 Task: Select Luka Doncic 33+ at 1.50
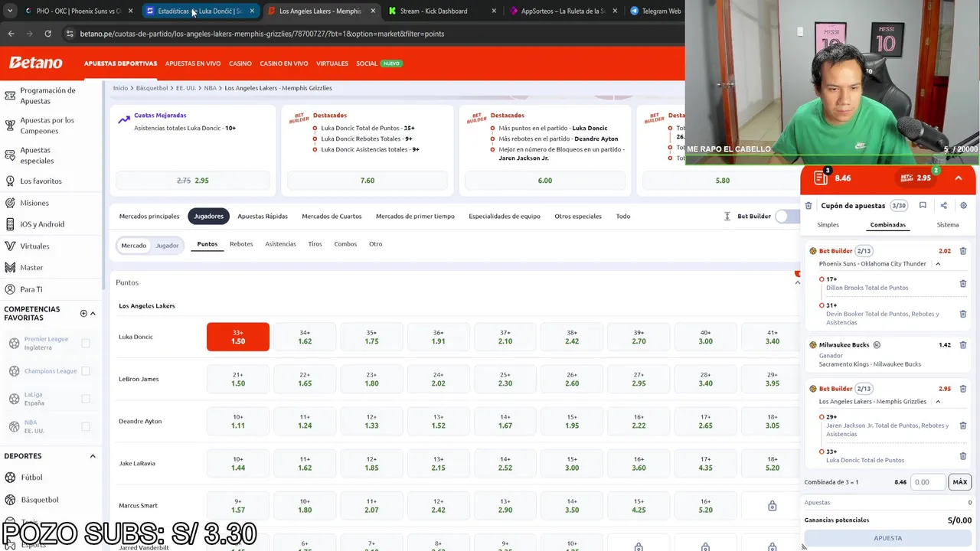click(238, 337)
